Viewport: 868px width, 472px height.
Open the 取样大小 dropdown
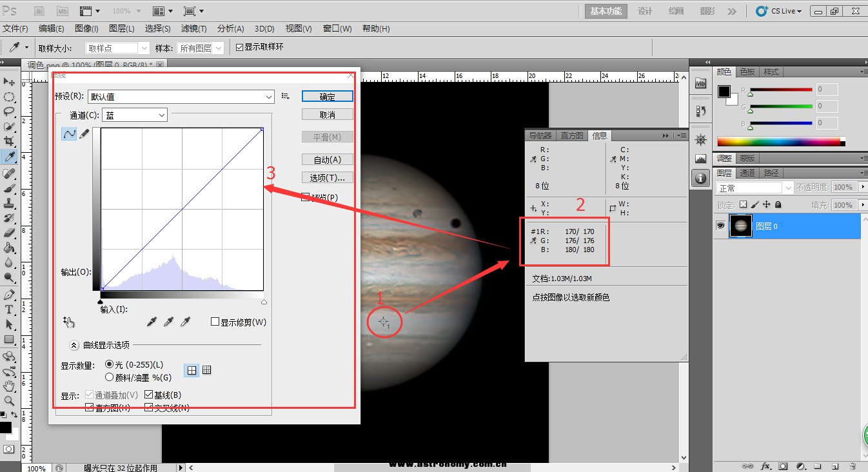click(118, 48)
